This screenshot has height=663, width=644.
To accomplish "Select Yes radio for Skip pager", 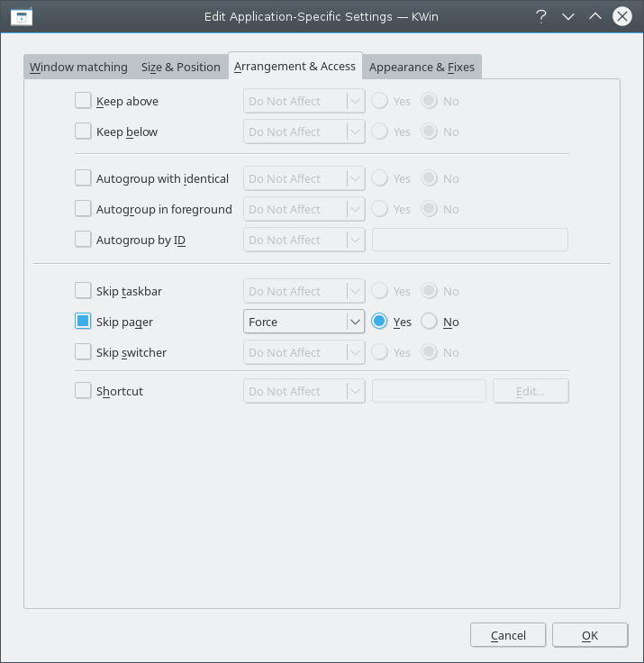I will [x=380, y=322].
